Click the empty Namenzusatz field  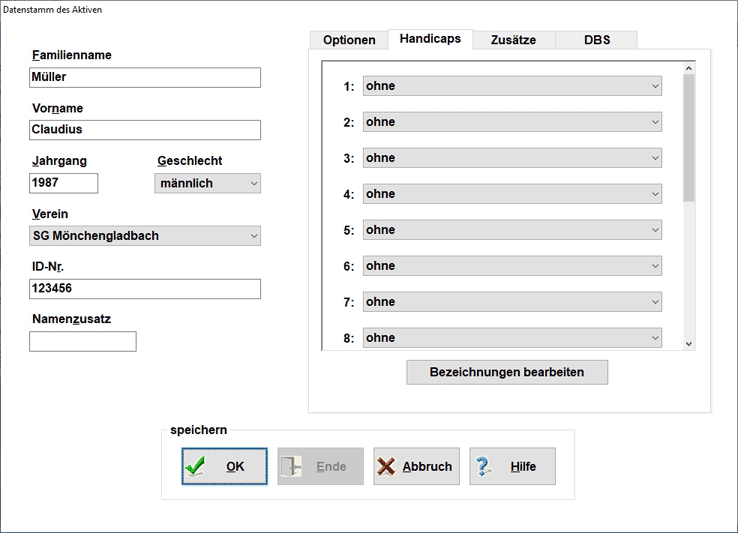tap(82, 341)
